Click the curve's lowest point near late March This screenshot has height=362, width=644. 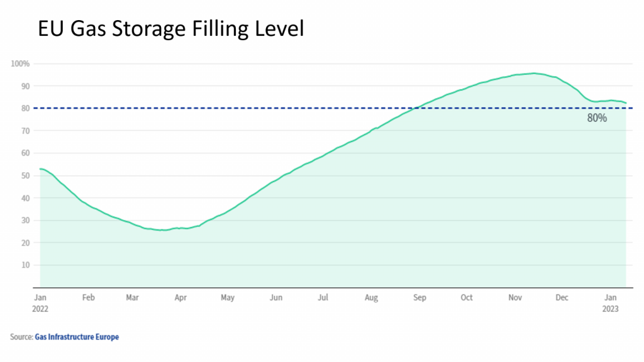click(x=164, y=230)
